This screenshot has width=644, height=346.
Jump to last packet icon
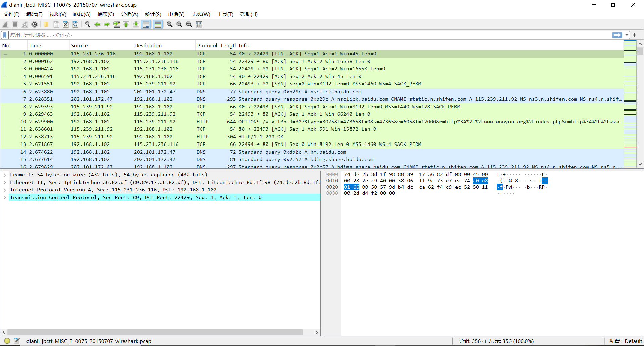pos(136,24)
